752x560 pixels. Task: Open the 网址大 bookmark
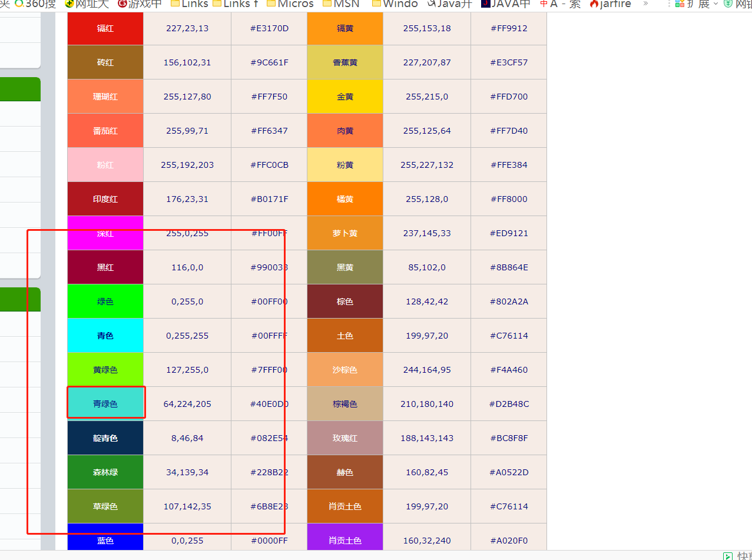pos(87,4)
